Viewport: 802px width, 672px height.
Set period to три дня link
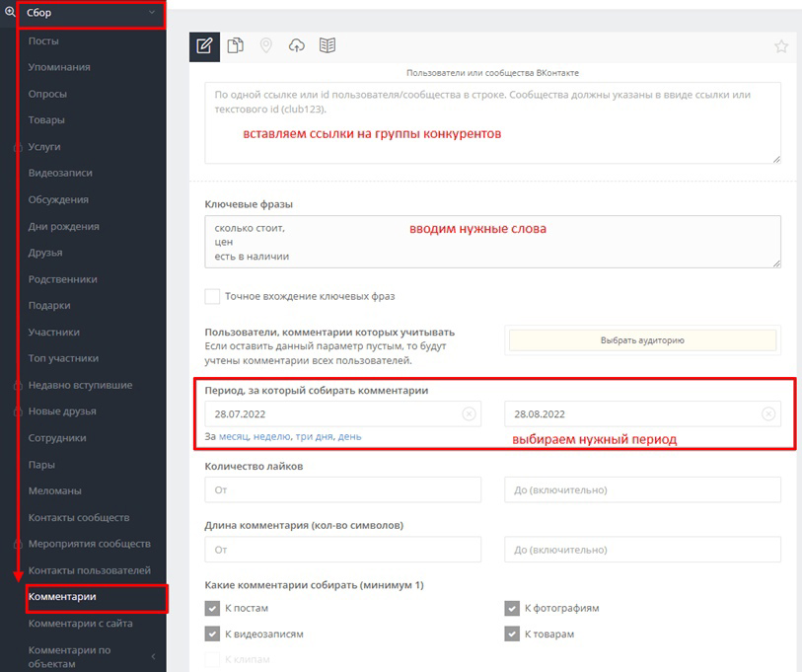coord(314,436)
